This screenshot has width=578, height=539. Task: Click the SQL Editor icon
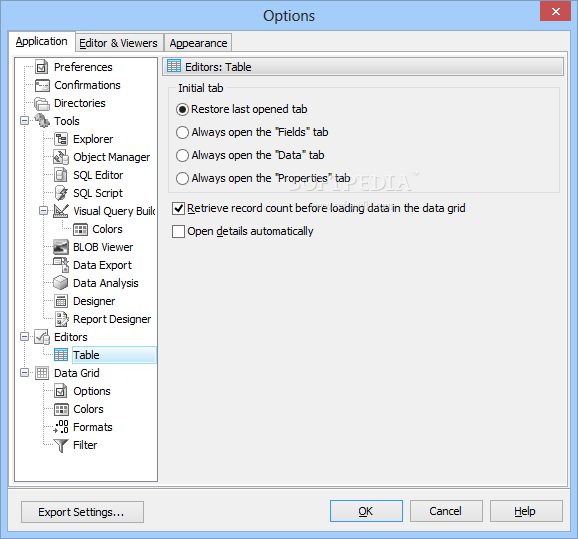point(61,175)
